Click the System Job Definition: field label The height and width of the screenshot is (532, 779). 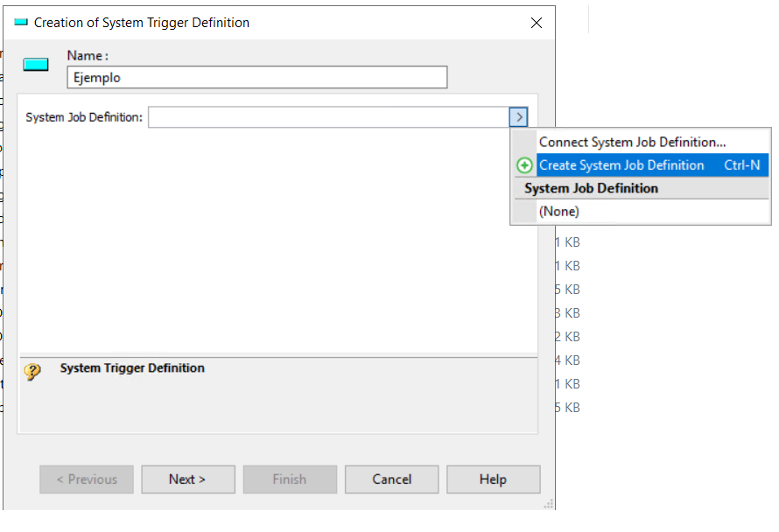(x=84, y=117)
